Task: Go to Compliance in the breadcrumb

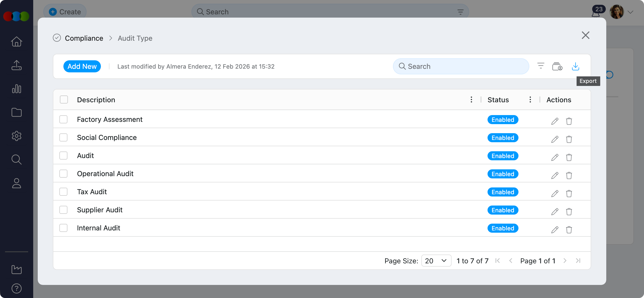Action: [84, 38]
